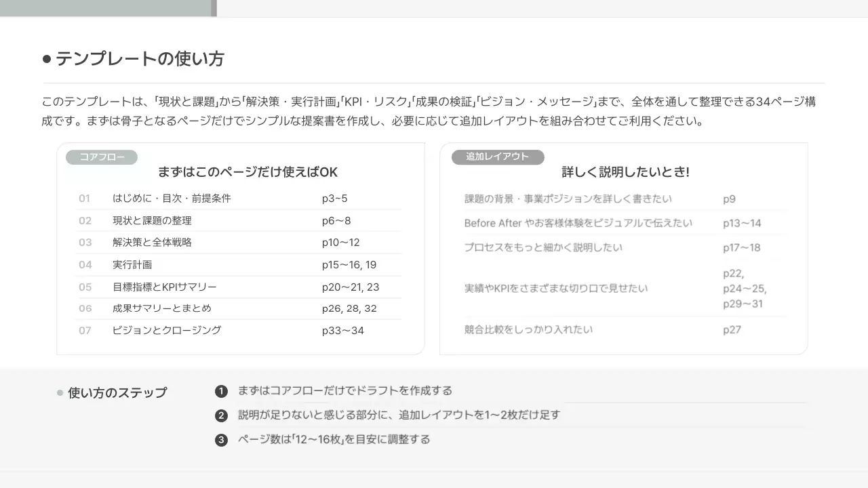Select step circle number 3
This screenshot has width=868, height=488.
pyautogui.click(x=221, y=439)
